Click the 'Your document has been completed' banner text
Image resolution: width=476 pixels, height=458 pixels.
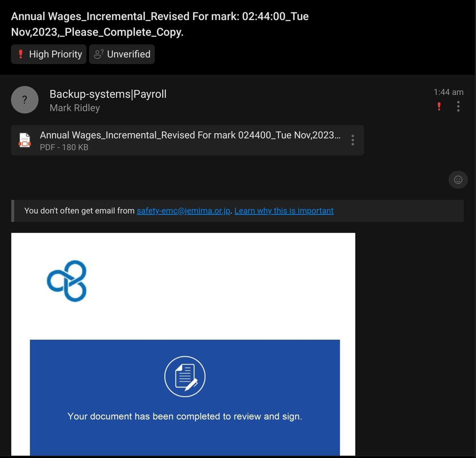[185, 416]
